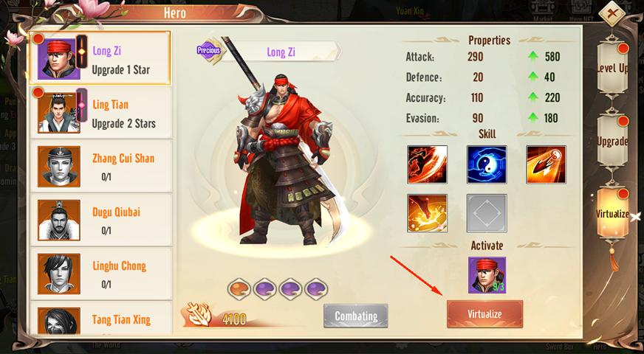Click the Precious rarity badge
644x354 pixels.
210,50
